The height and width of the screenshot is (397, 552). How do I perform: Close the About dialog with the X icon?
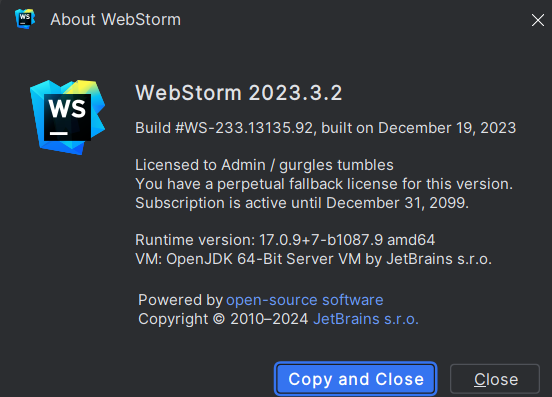tap(538, 20)
